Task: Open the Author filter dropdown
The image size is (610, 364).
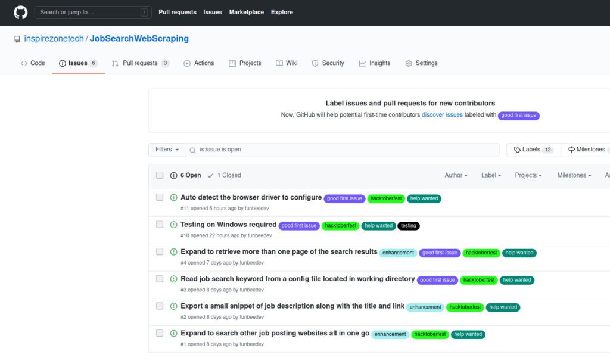Action: tap(456, 175)
